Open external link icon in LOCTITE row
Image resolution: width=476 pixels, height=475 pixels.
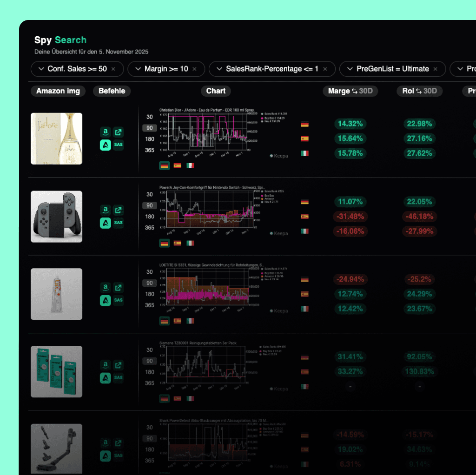pyautogui.click(x=118, y=287)
